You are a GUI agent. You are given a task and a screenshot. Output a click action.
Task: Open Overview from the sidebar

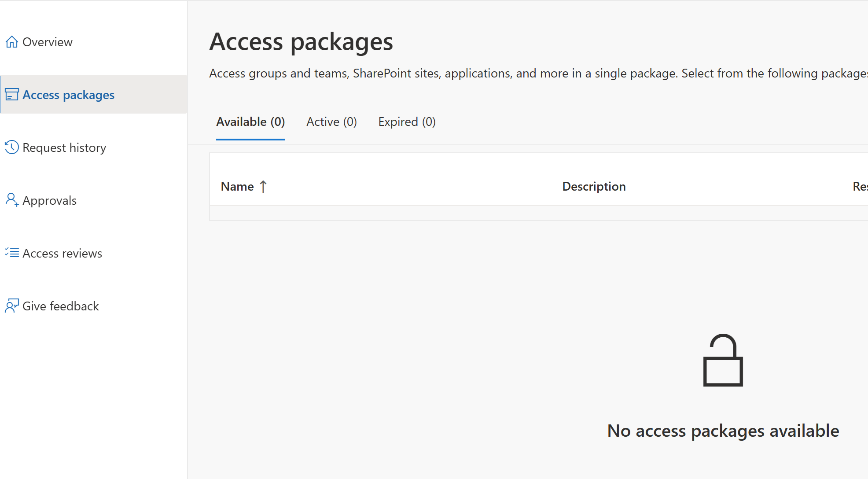pyautogui.click(x=48, y=42)
